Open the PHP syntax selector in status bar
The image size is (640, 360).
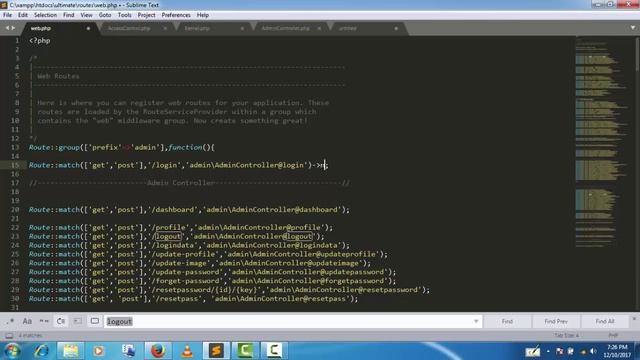(613, 336)
